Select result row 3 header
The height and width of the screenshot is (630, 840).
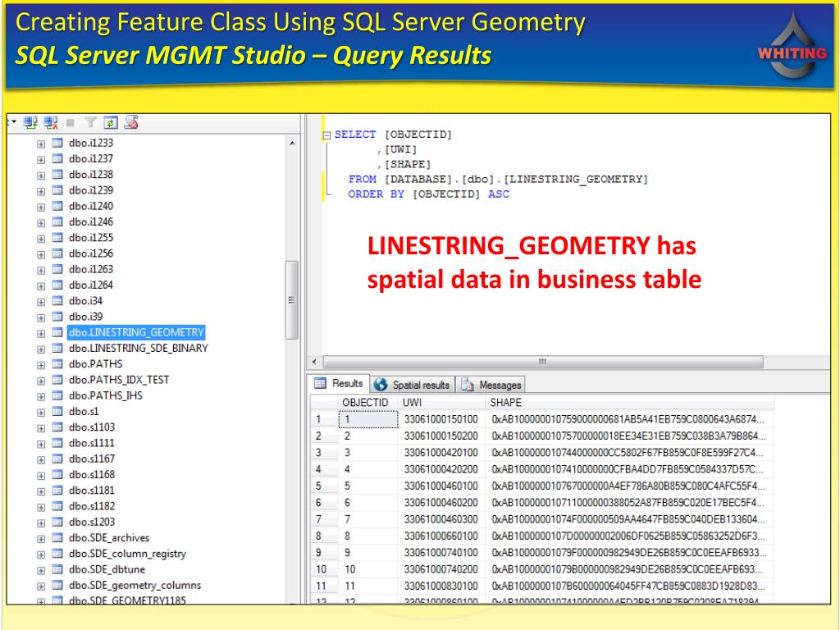click(x=324, y=453)
